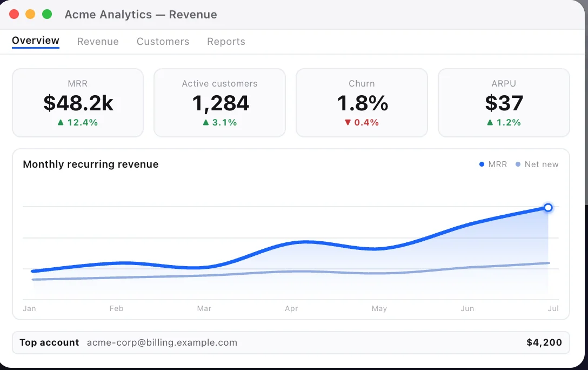Click the May axis label
This screenshot has height=370, width=588.
coord(379,308)
